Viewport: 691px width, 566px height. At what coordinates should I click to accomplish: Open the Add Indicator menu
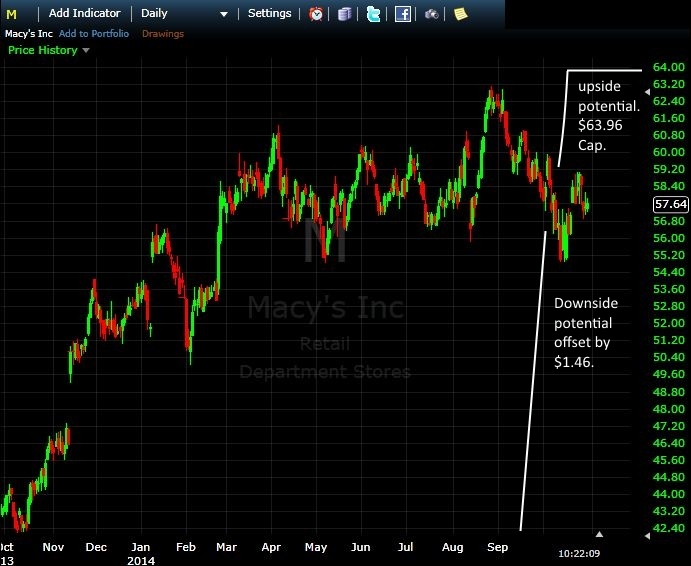click(84, 13)
